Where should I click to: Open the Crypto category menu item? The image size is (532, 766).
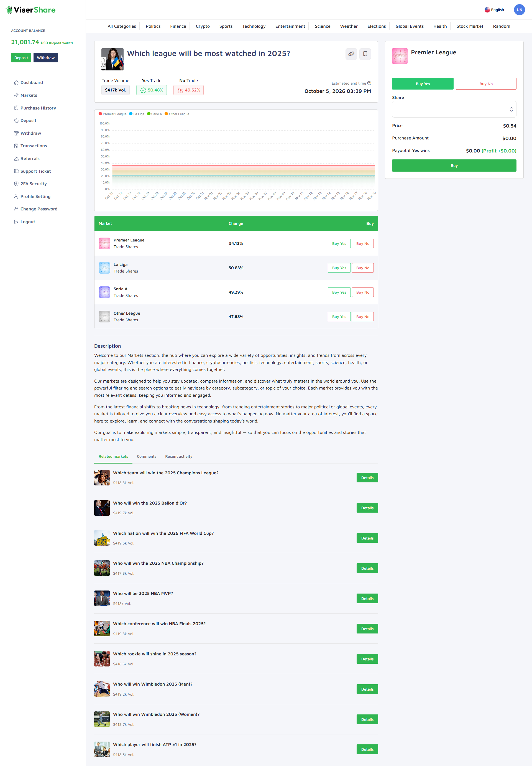203,26
